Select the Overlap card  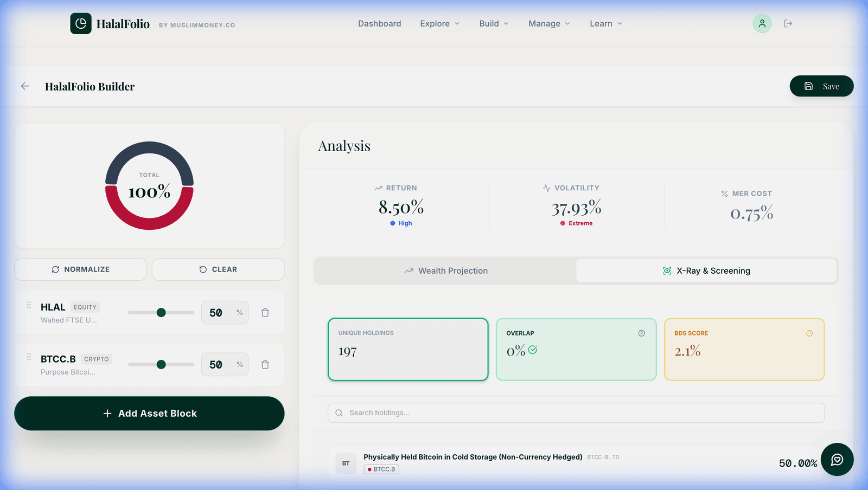(x=576, y=349)
